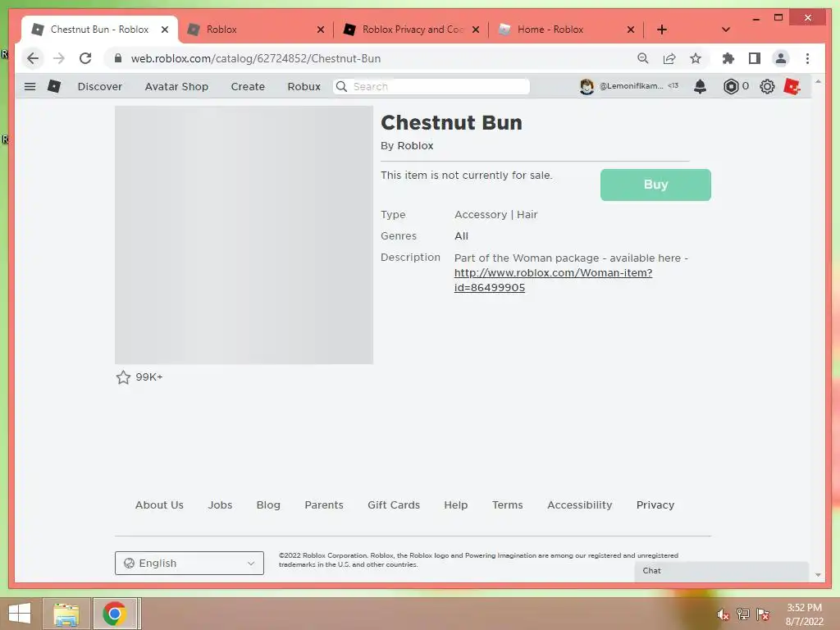
Task: Click user avatar headshot icon
Action: tap(587, 86)
